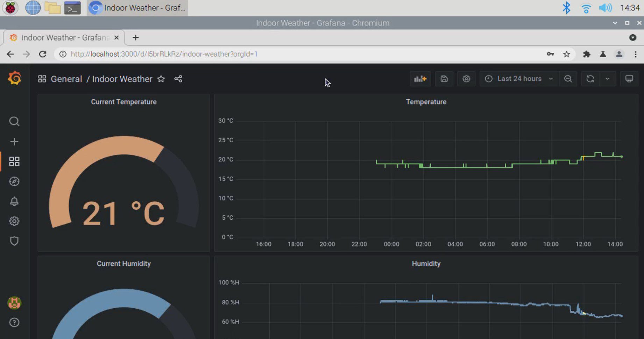644x339 pixels.
Task: Zoom out the time range
Action: (568, 79)
